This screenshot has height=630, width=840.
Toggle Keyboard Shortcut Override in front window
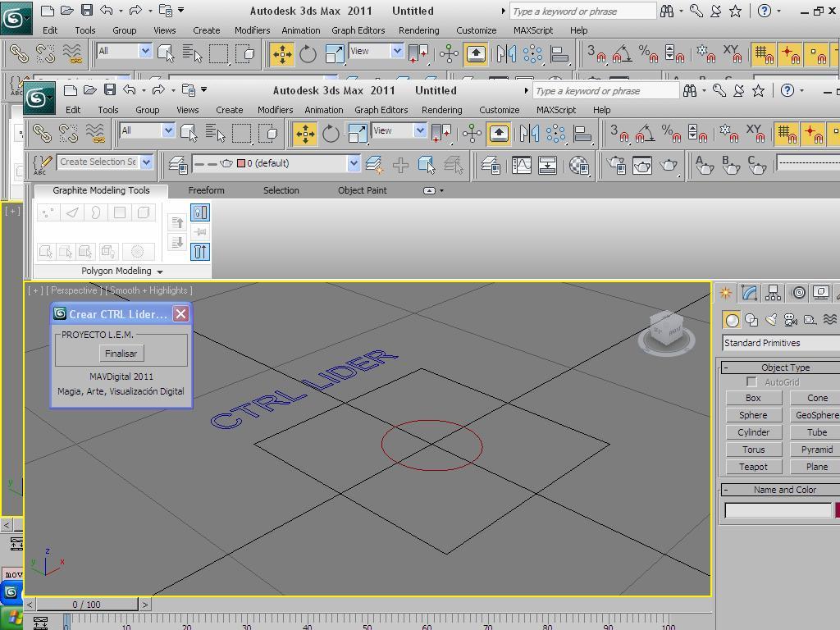click(x=498, y=134)
